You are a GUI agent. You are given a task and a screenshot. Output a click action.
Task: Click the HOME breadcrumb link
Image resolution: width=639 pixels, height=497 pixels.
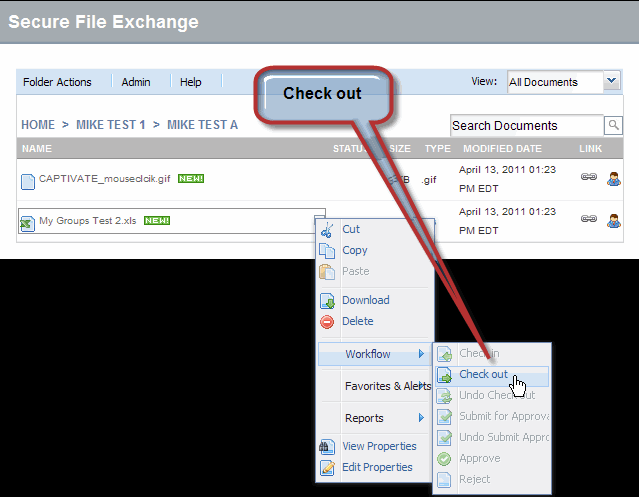click(x=38, y=125)
